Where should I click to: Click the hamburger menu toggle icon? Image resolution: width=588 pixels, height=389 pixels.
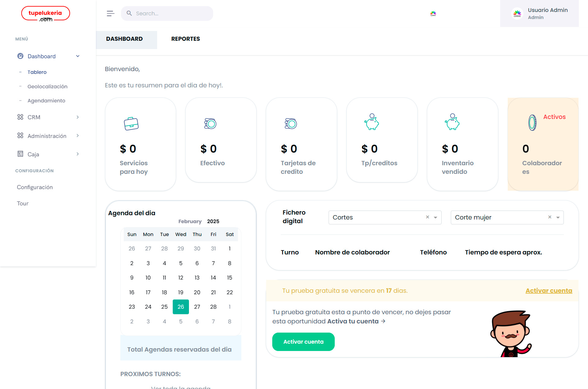click(111, 13)
